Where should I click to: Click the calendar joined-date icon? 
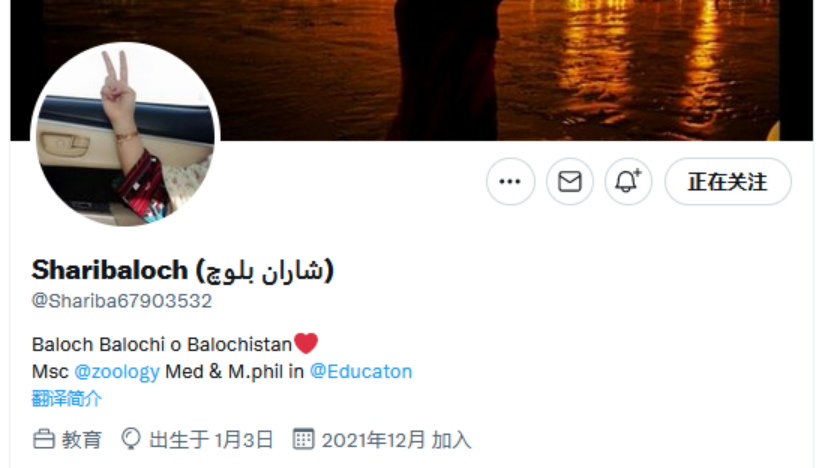point(303,439)
